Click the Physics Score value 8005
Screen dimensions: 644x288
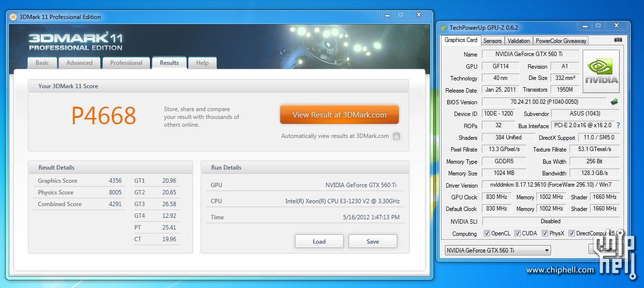(x=115, y=192)
